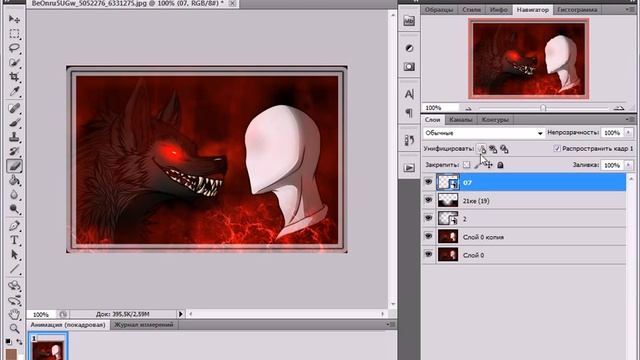Image resolution: width=640 pixels, height=360 pixels.
Task: Click navigator zoom out button
Action: click(x=469, y=108)
